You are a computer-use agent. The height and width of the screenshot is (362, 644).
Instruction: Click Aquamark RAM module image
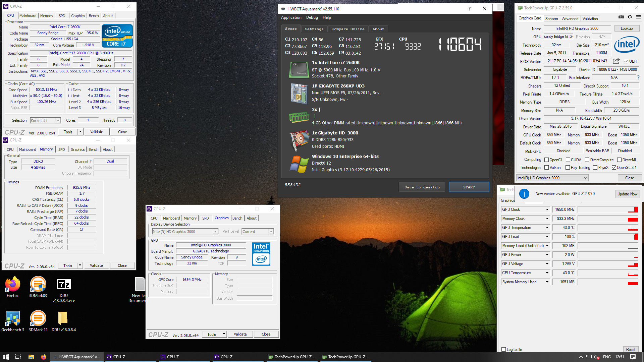point(299,117)
